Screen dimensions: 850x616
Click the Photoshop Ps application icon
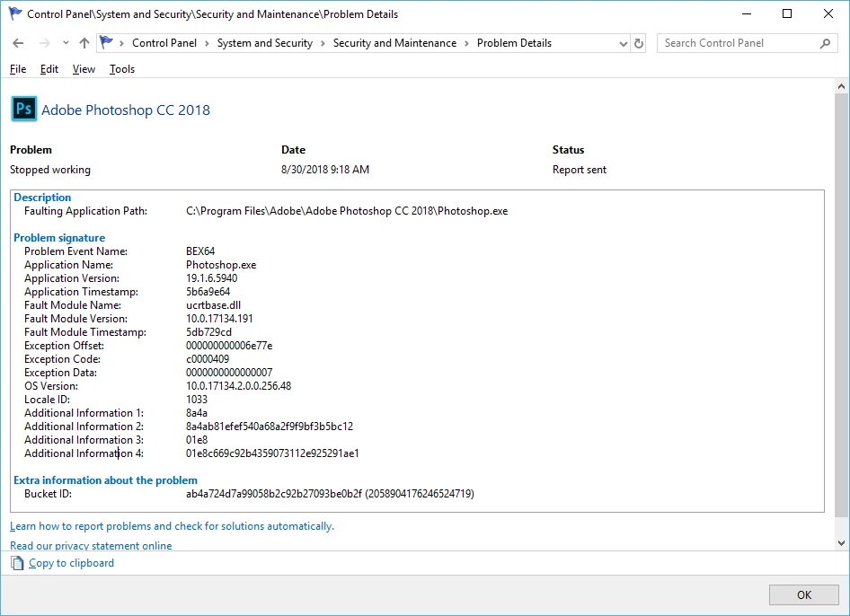[x=24, y=109]
